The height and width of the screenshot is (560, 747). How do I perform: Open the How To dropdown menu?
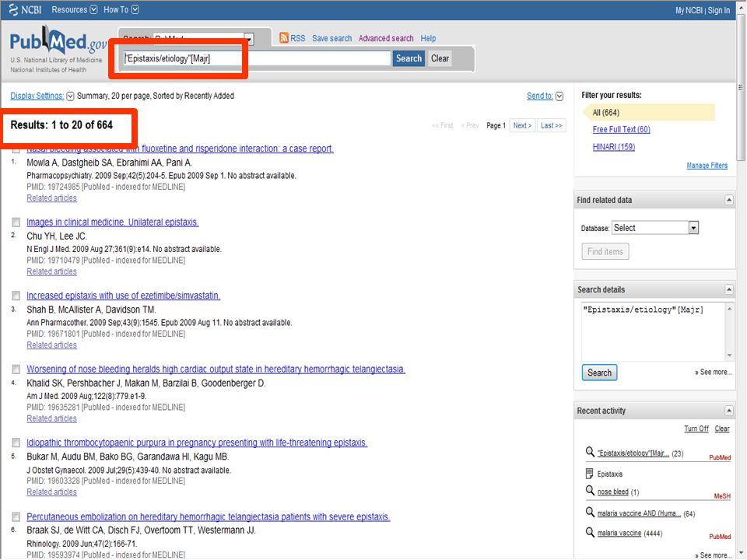(x=121, y=9)
